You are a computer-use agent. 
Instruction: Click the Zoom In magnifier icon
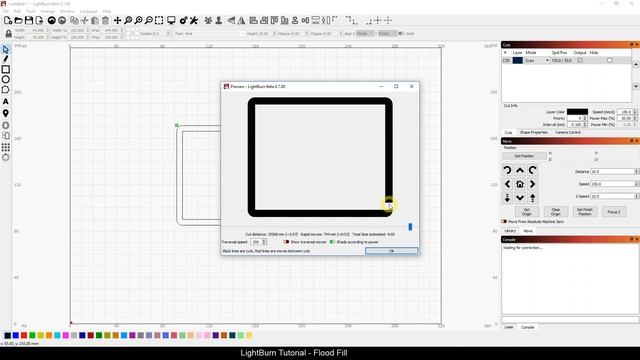coord(138,20)
